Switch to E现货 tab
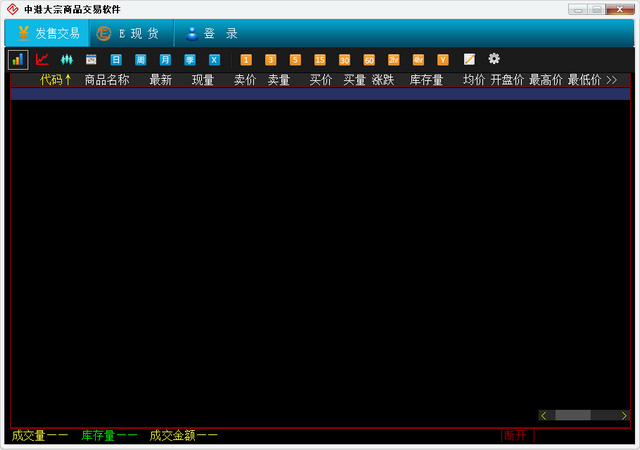 pyautogui.click(x=131, y=33)
